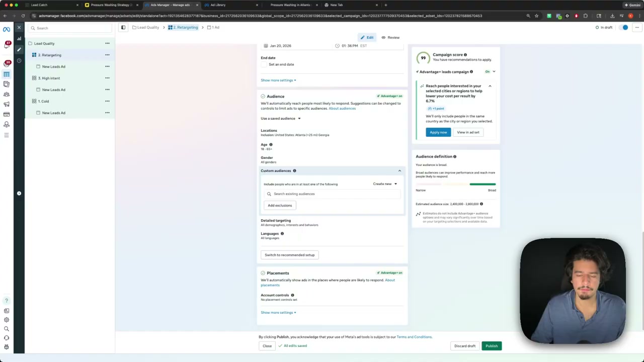The height and width of the screenshot is (362, 644).
Task: Open the Audiences people icon in left rail
Action: pyautogui.click(x=7, y=94)
